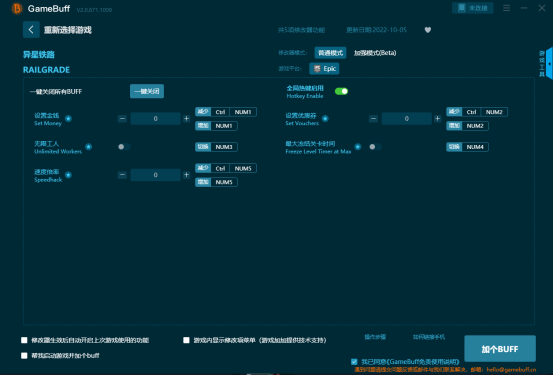Click the star icon beside Freeze Level Timer
The height and width of the screenshot is (376, 554).
coord(358,147)
